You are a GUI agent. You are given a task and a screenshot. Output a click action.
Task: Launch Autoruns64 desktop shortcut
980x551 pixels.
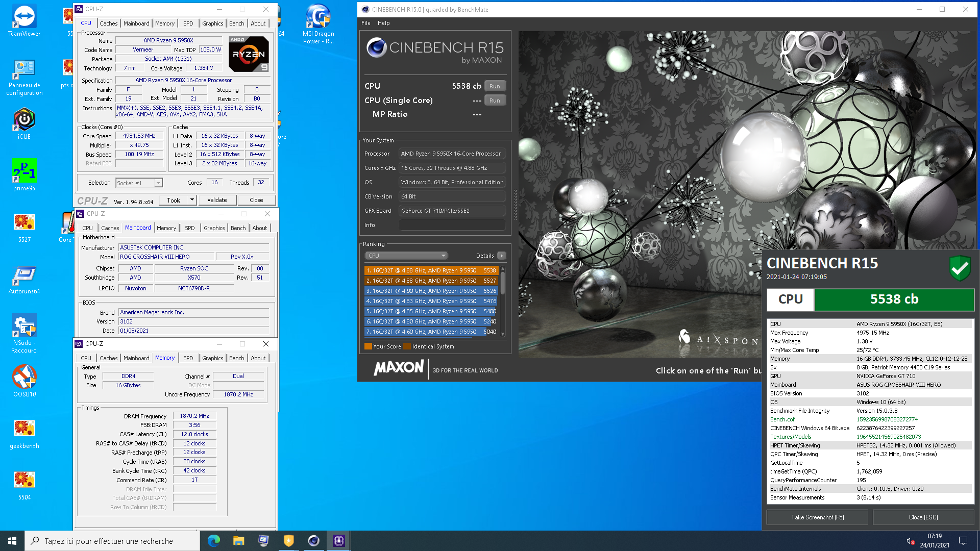[x=24, y=279]
